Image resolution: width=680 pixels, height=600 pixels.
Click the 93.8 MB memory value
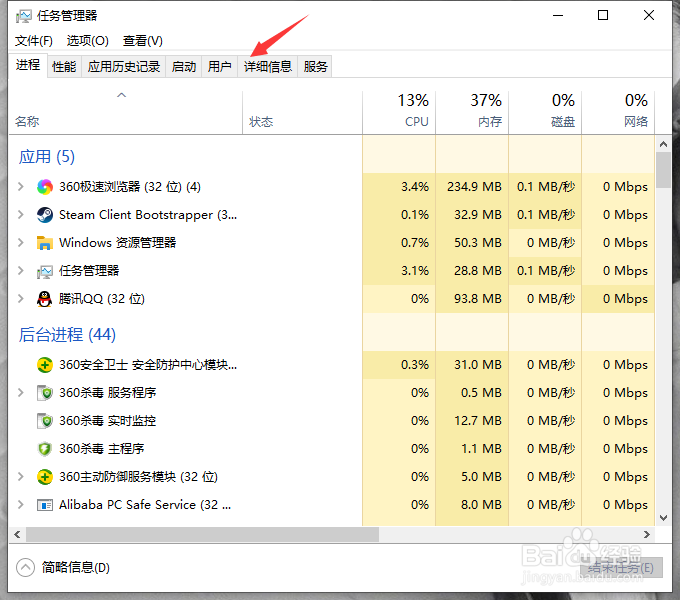pyautogui.click(x=477, y=299)
